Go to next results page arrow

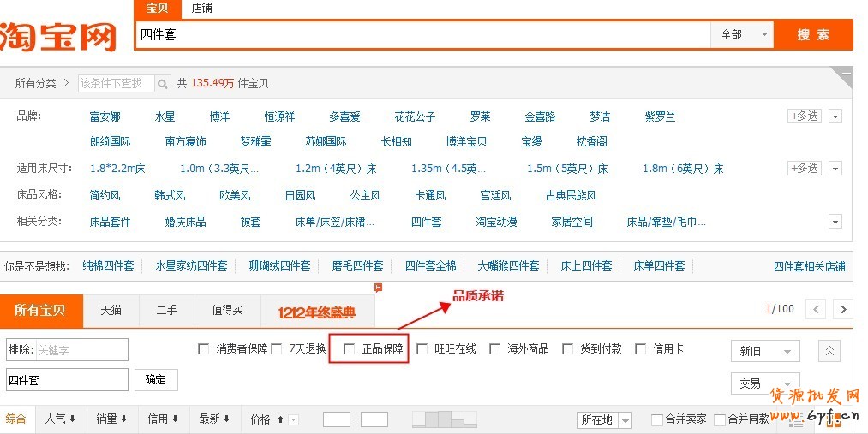(x=844, y=309)
